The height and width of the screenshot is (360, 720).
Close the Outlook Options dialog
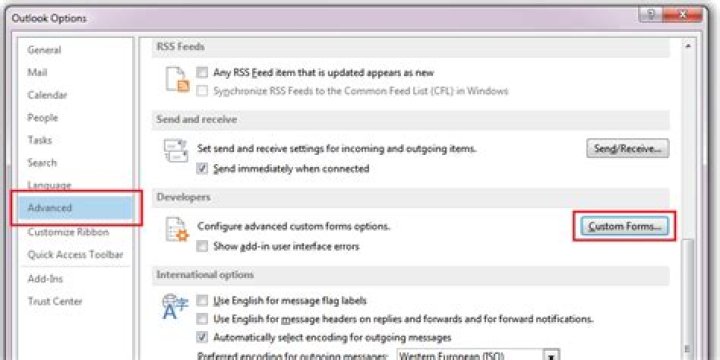683,15
